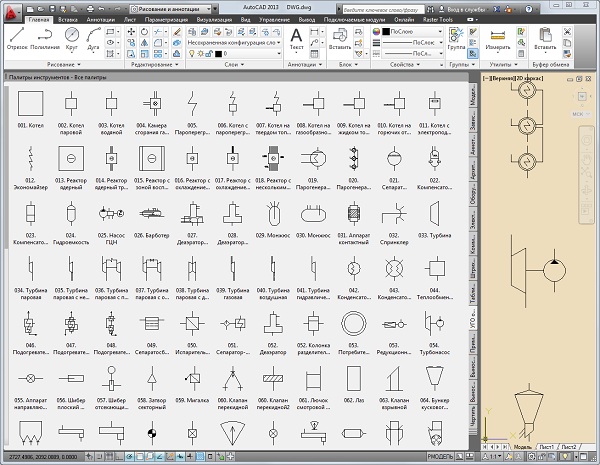Click the Измерить (Measure) utility icon

497,37
